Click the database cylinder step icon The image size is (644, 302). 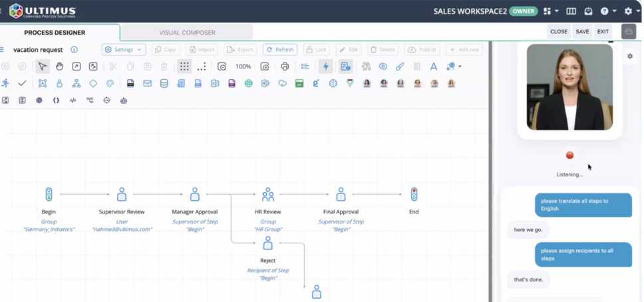tap(164, 83)
